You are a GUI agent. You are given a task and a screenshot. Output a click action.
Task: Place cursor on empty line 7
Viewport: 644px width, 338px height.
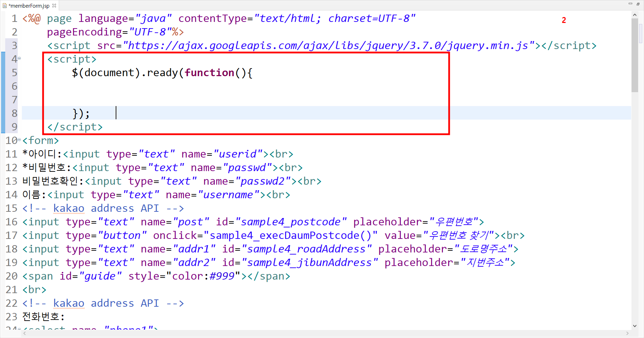pos(327,100)
